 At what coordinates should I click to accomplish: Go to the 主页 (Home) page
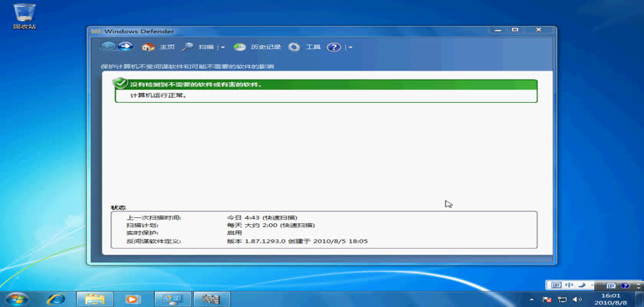pos(158,47)
